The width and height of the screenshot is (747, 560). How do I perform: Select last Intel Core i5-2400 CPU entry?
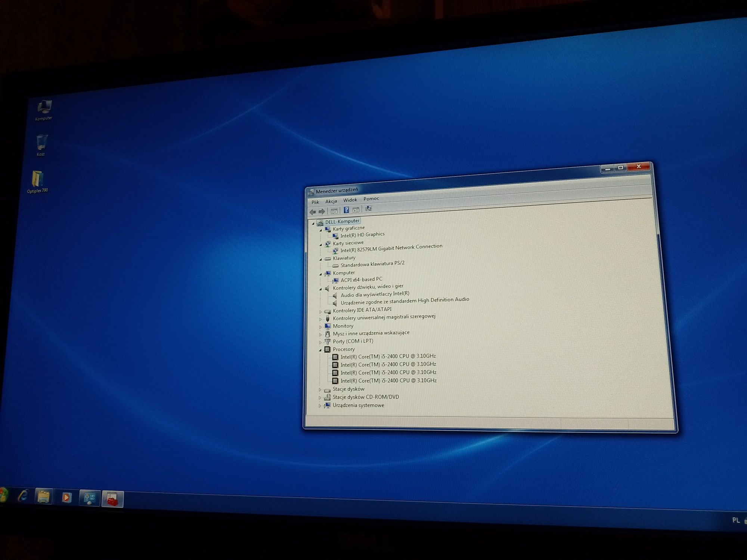pyautogui.click(x=388, y=381)
